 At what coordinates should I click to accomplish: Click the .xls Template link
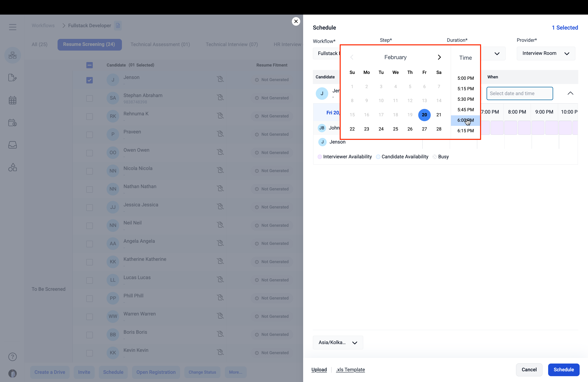point(350,369)
